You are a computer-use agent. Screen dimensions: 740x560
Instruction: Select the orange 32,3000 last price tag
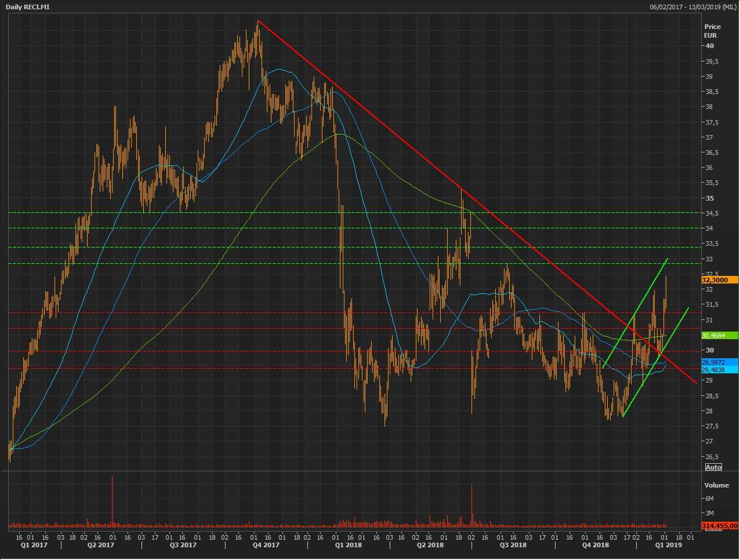[719, 280]
